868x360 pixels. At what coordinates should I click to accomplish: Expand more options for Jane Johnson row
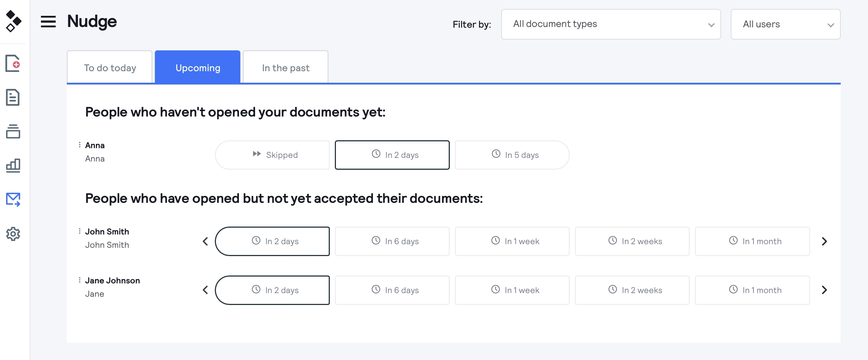tap(79, 279)
